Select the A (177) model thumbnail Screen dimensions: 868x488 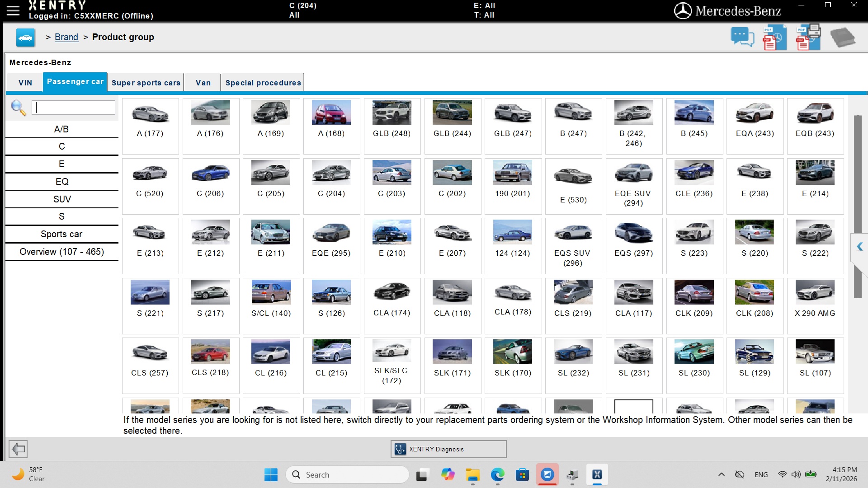150,126
